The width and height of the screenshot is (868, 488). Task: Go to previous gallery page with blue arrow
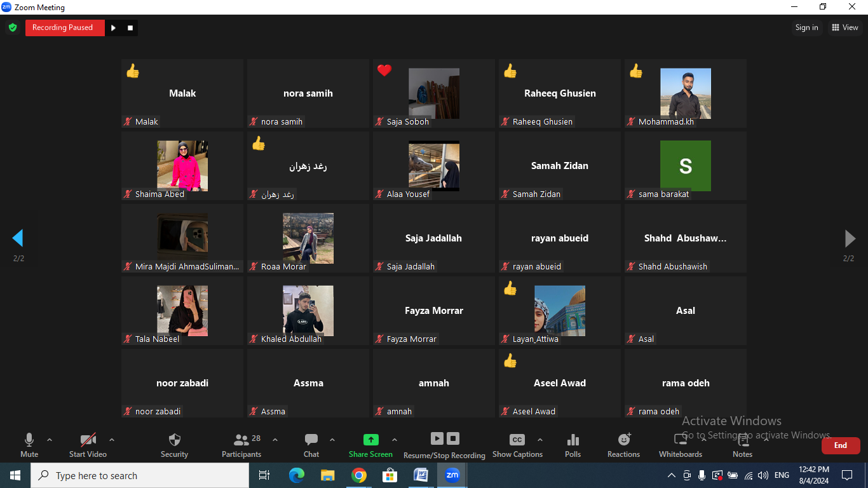point(18,238)
